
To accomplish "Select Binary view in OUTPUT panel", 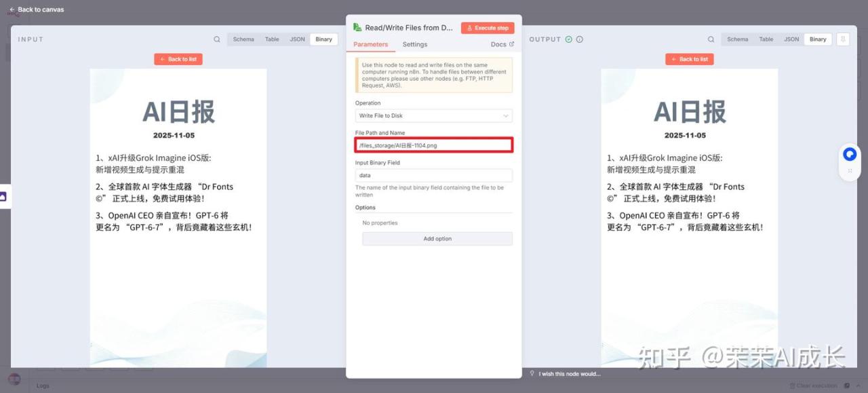I will pyautogui.click(x=818, y=39).
